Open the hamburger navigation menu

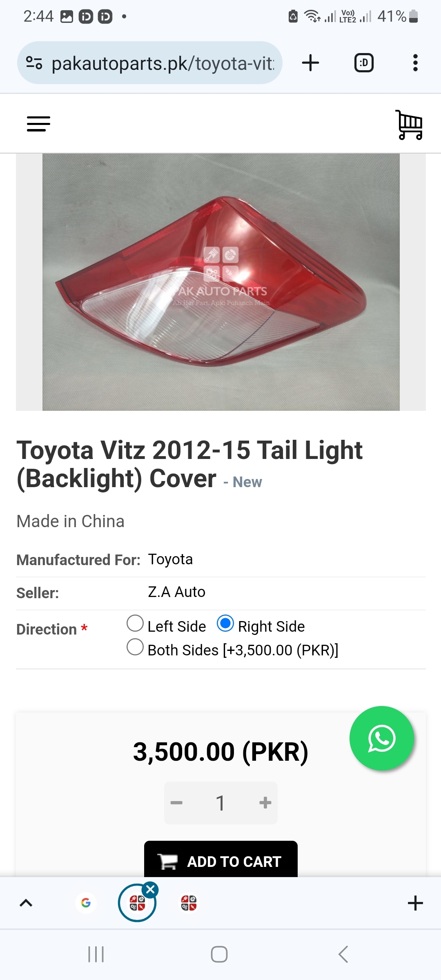(x=38, y=124)
